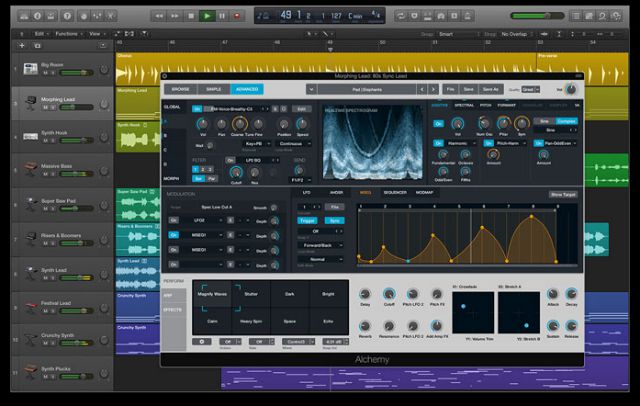This screenshot has height=406, width=640.
Task: Click the Big Room track instrument icon
Action: tap(31, 69)
